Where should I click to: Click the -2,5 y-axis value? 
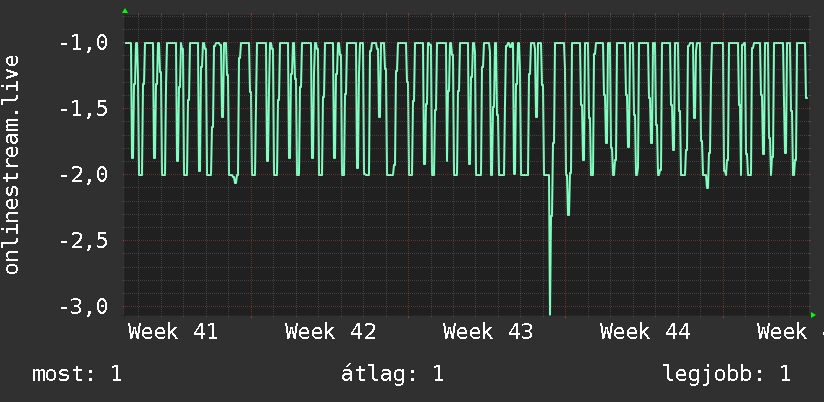84,241
